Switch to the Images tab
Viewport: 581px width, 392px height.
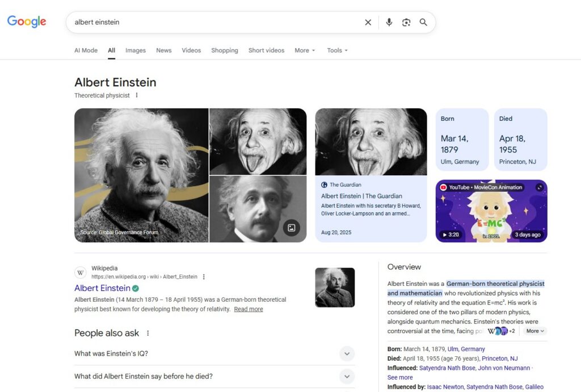click(x=136, y=50)
